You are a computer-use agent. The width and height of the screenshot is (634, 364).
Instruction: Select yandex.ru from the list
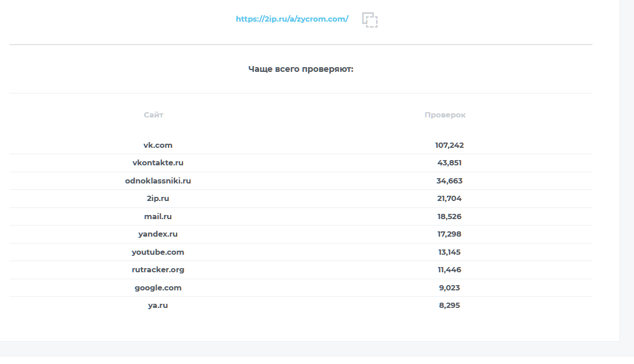pyautogui.click(x=158, y=234)
